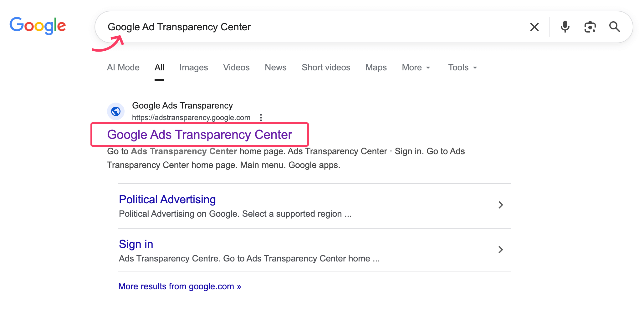Switch to the Maps tab
The width and height of the screenshot is (644, 314).
pyautogui.click(x=376, y=67)
